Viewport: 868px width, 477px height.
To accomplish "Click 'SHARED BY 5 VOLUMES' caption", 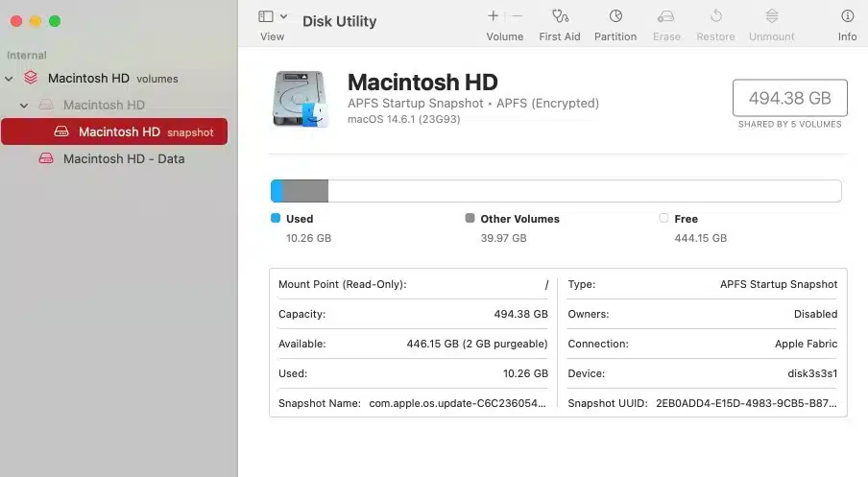I will click(x=790, y=125).
